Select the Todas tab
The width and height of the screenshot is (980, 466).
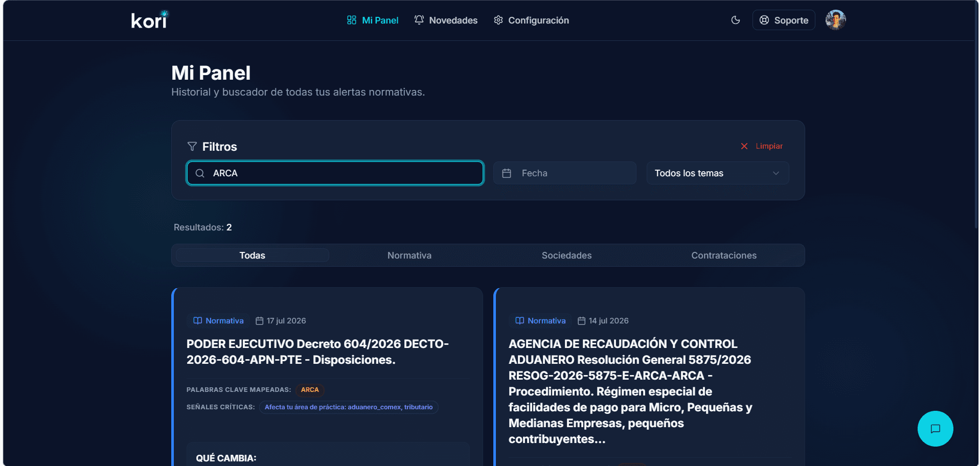click(x=252, y=255)
